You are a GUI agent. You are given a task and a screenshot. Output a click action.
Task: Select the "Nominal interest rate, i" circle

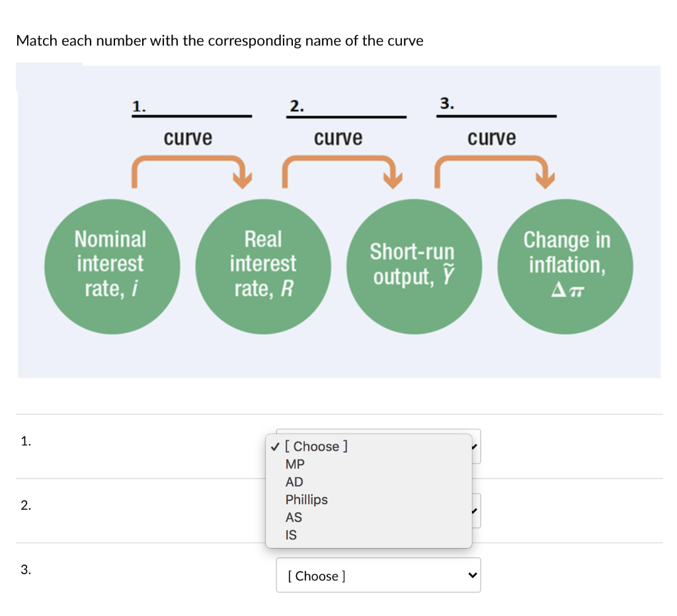(111, 264)
